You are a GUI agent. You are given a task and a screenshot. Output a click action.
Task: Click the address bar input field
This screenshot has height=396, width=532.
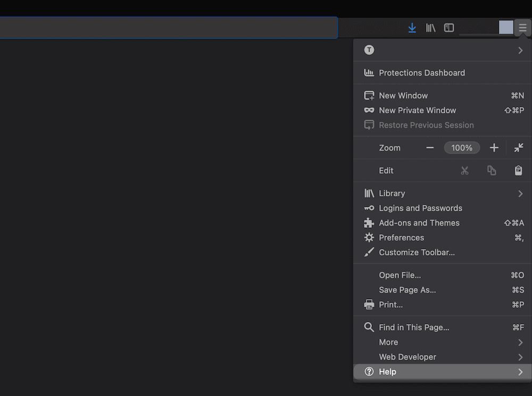(x=169, y=28)
